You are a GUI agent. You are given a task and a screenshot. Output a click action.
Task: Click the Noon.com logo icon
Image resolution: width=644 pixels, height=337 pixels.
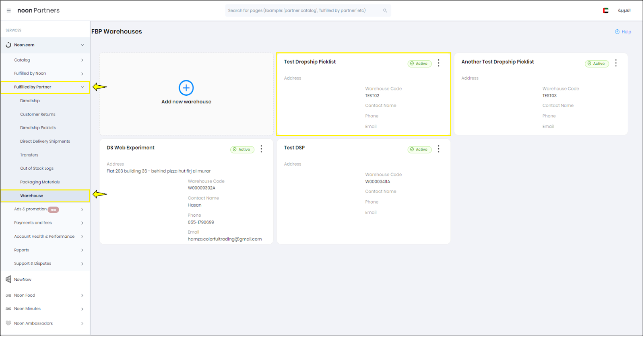tap(8, 45)
